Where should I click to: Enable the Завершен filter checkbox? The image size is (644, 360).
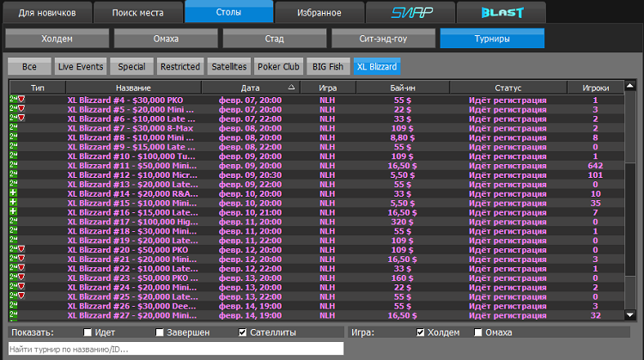(160, 333)
